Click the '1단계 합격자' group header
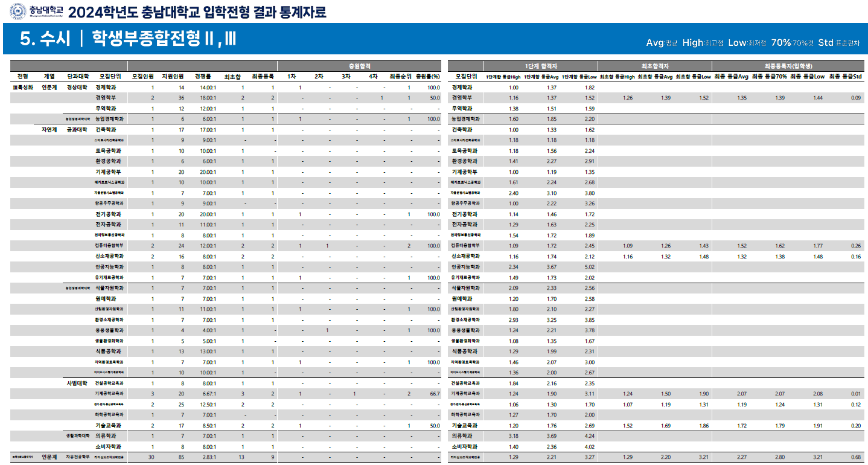The image size is (868, 465). pyautogui.click(x=541, y=66)
